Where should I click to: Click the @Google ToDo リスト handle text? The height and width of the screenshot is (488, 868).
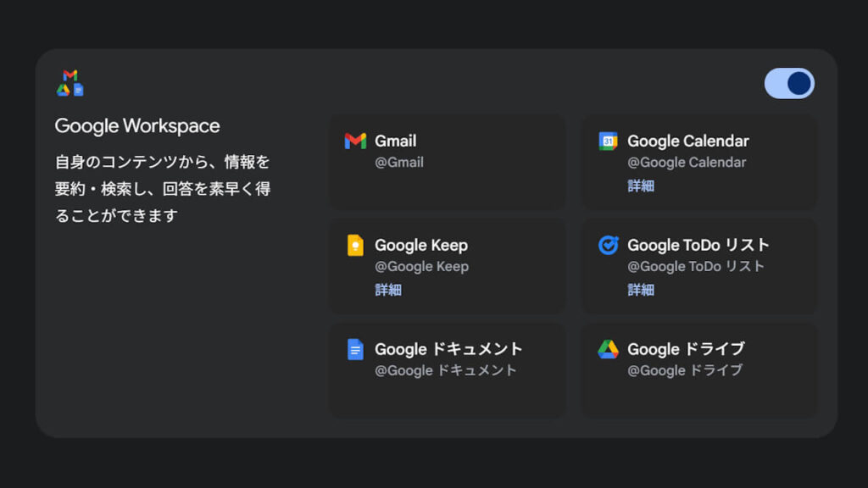[696, 267]
